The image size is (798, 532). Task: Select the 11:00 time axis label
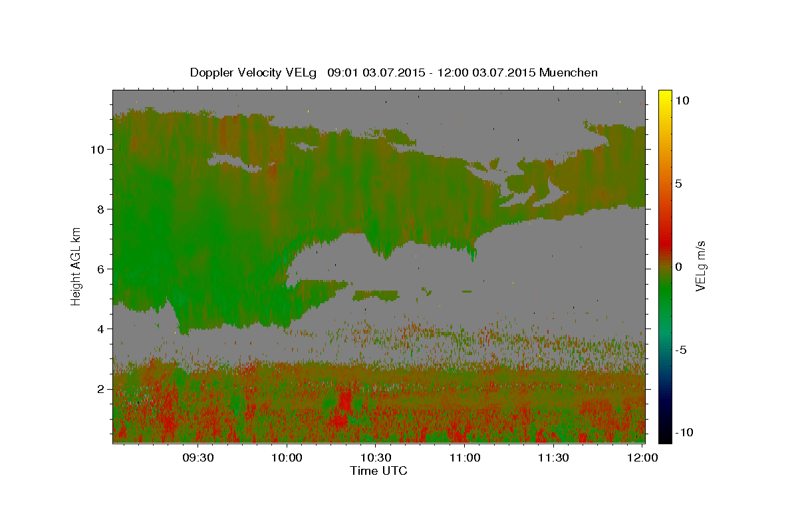click(465, 458)
